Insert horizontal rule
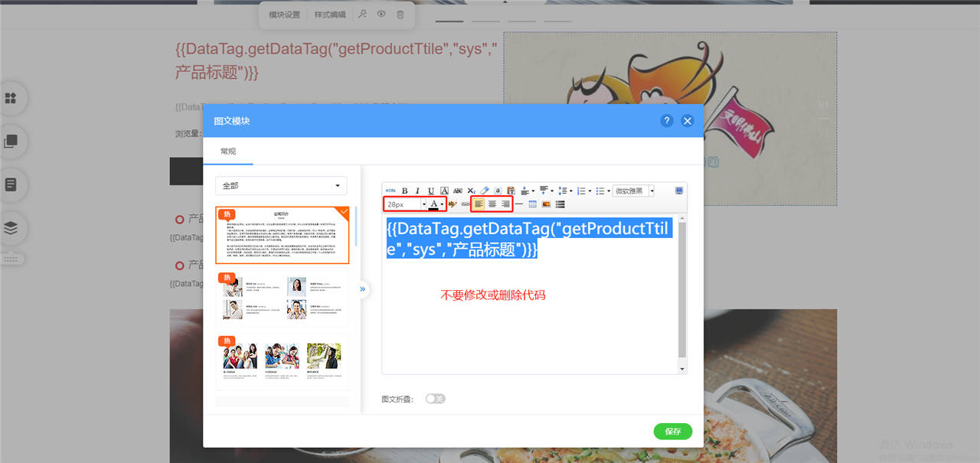 pos(519,204)
